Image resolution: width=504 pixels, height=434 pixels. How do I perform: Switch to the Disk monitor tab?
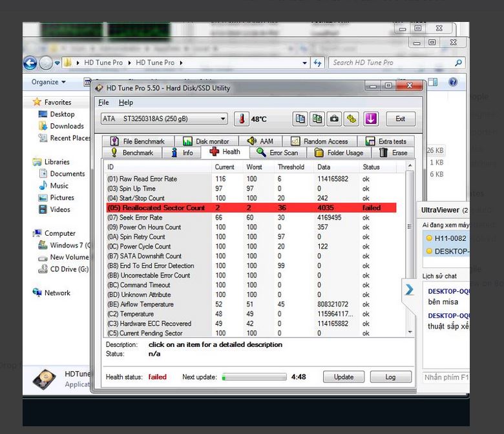[x=206, y=141]
